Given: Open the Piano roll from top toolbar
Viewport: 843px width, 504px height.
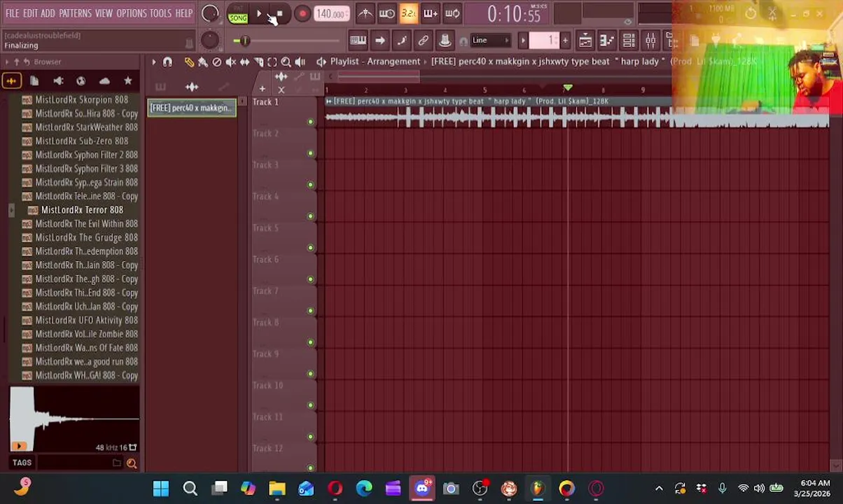Looking at the screenshot, I should (x=607, y=41).
